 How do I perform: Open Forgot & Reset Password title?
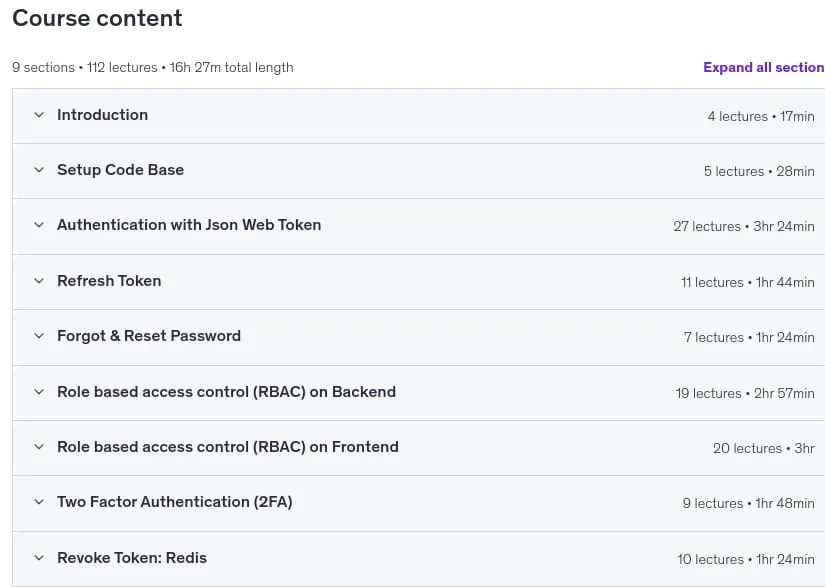tap(149, 336)
